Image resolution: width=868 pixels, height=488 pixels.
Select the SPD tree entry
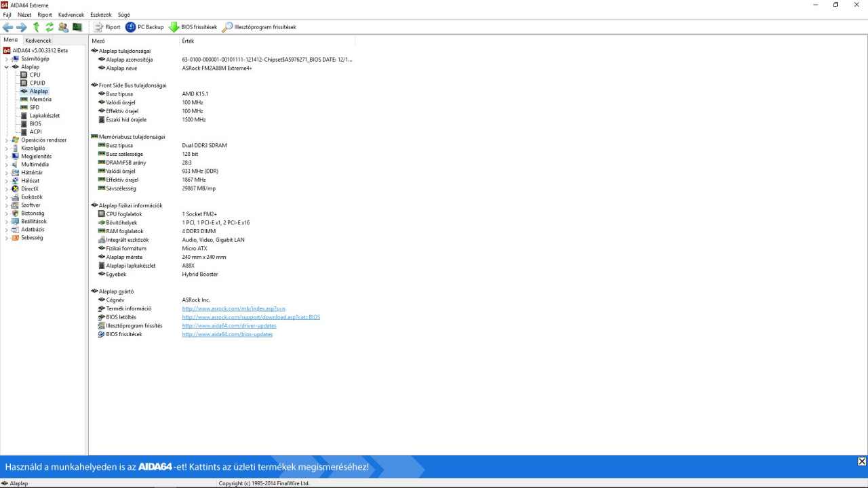click(x=34, y=107)
